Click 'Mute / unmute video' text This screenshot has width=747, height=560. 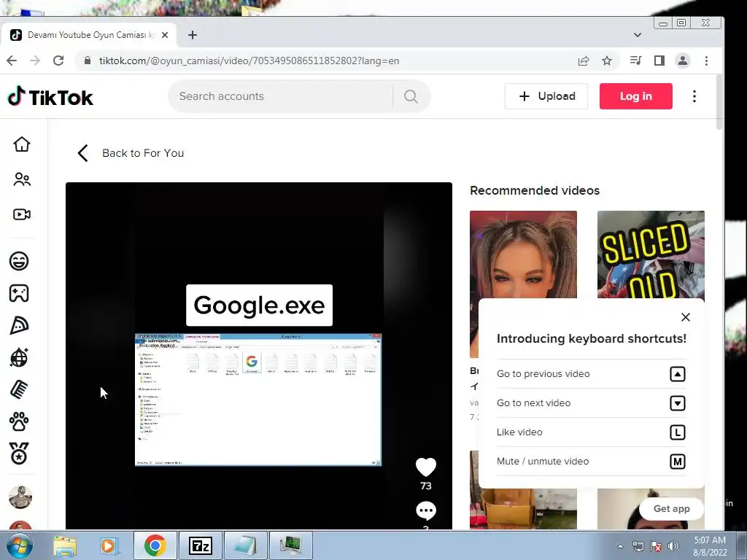point(543,461)
